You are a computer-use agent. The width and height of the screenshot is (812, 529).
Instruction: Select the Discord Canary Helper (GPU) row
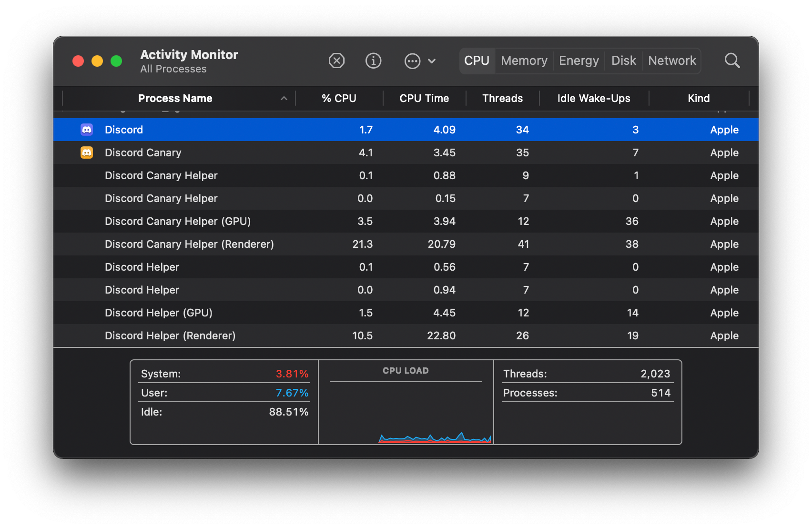pyautogui.click(x=406, y=221)
